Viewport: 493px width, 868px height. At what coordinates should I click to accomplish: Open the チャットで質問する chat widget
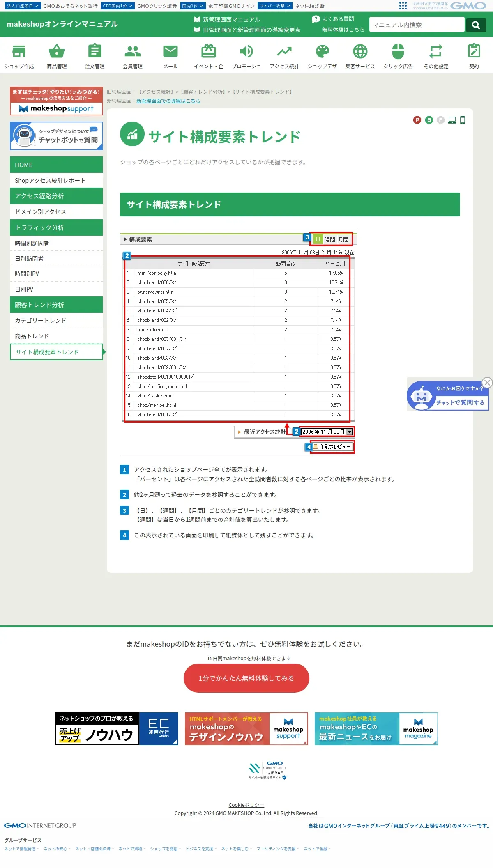[x=448, y=395]
